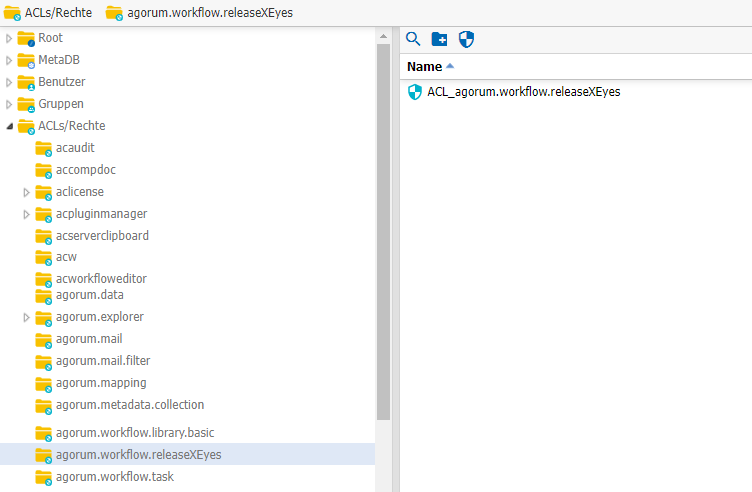The image size is (752, 492).
Task: Click the acaudit folder icon
Action: (x=44, y=149)
